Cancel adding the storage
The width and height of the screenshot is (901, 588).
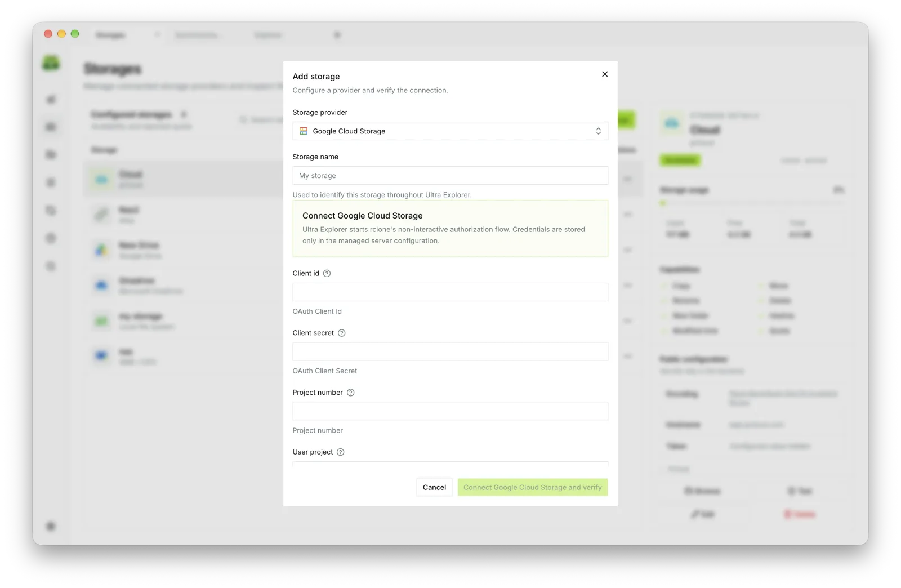click(x=434, y=487)
